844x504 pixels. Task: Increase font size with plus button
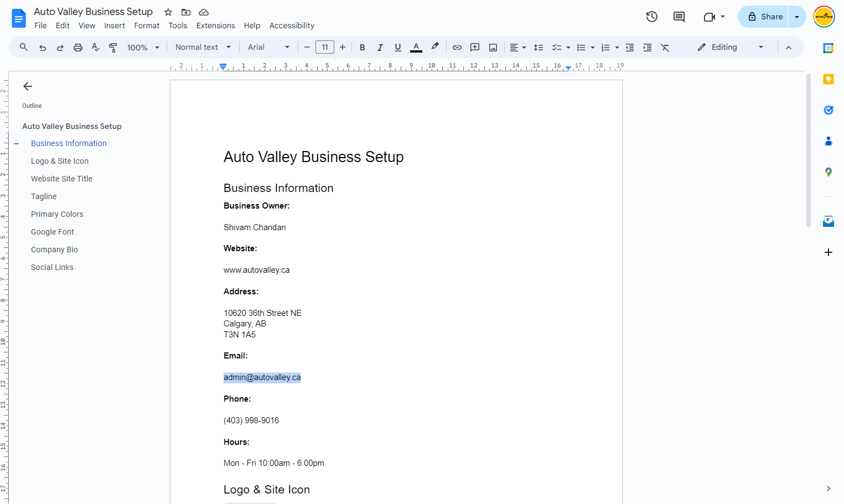[x=343, y=48]
